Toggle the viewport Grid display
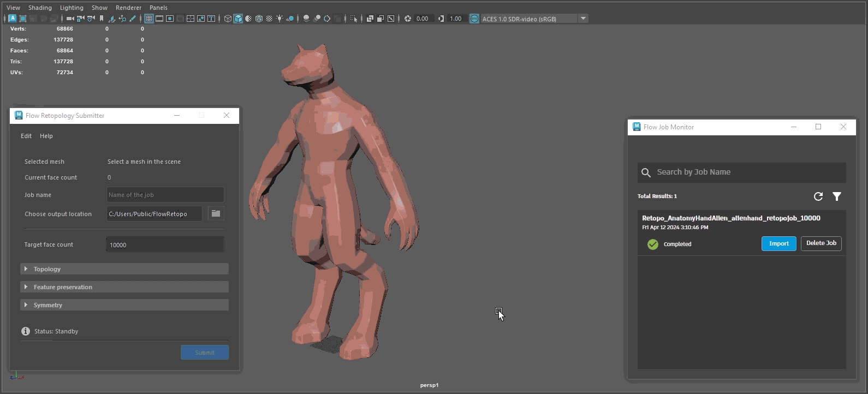This screenshot has height=394, width=868. coord(148,19)
